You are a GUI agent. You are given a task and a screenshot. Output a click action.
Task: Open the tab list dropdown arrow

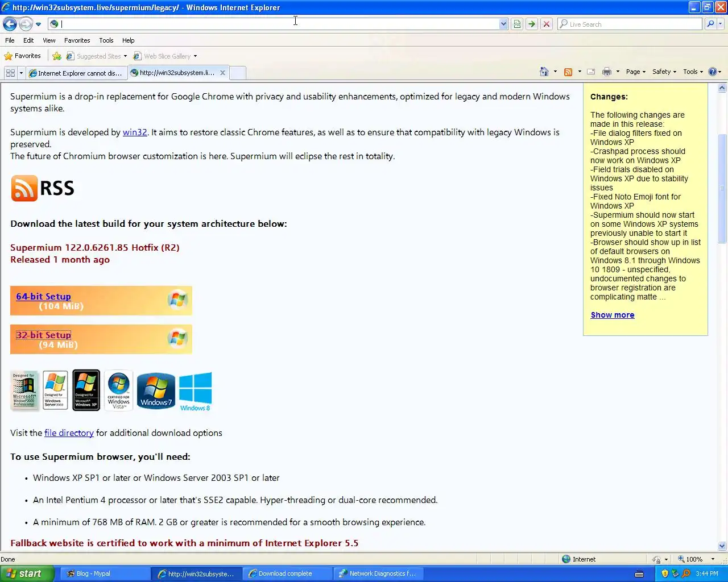pyautogui.click(x=21, y=73)
